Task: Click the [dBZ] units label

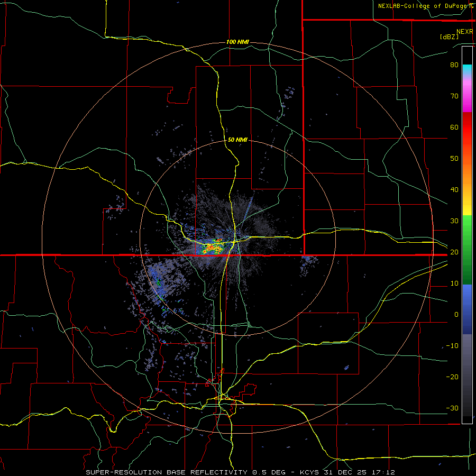Action: tap(449, 36)
